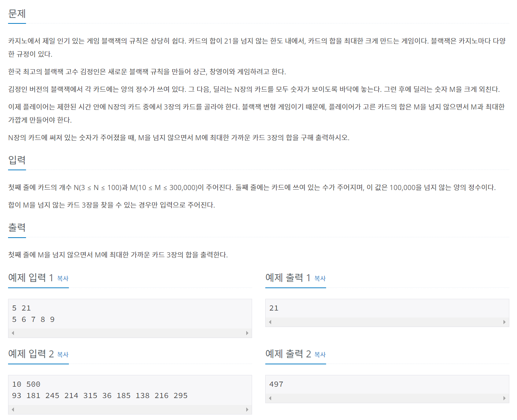Click the sample output value "21"
This screenshot has width=517, height=420.
[x=274, y=308]
